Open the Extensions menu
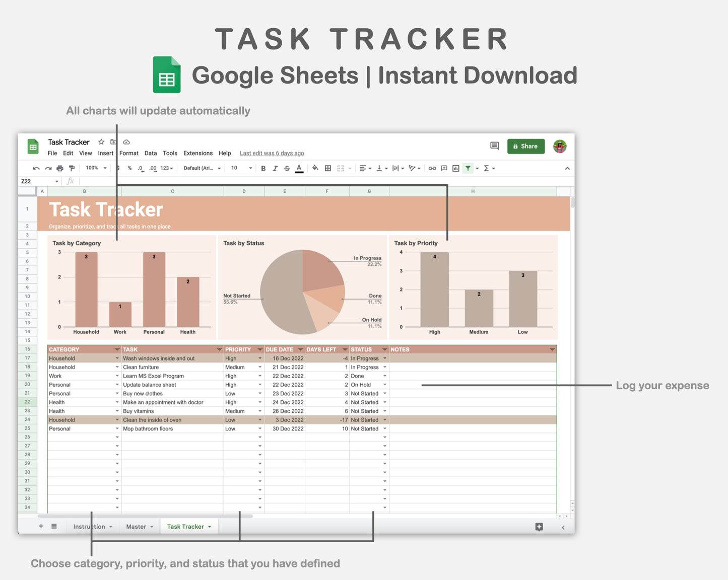This screenshot has width=728, height=580. [197, 154]
